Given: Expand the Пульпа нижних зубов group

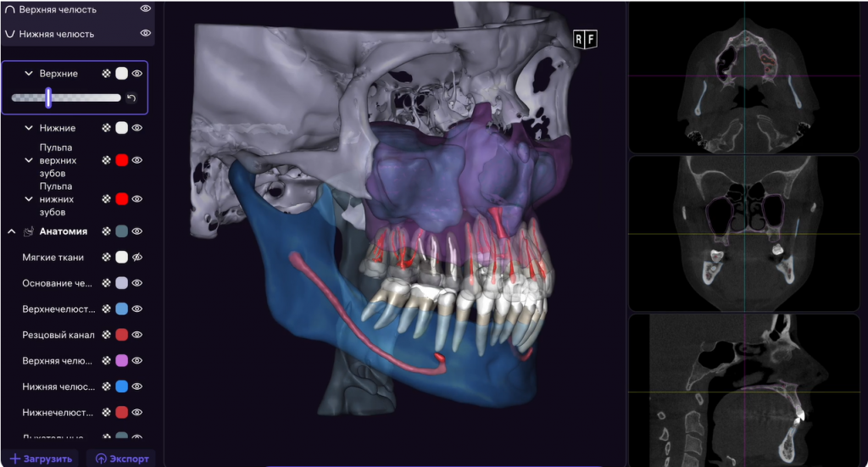Looking at the screenshot, I should (29, 199).
